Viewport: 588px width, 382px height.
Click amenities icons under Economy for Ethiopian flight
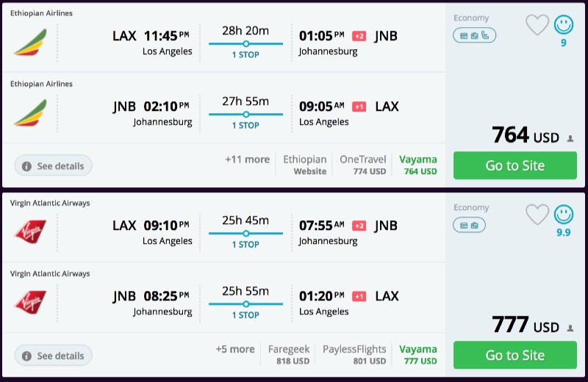[474, 35]
